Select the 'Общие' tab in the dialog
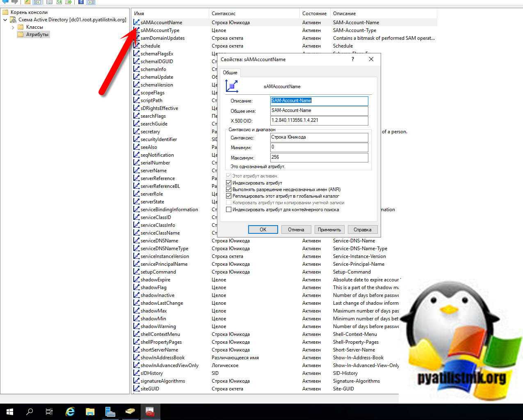 230,73
